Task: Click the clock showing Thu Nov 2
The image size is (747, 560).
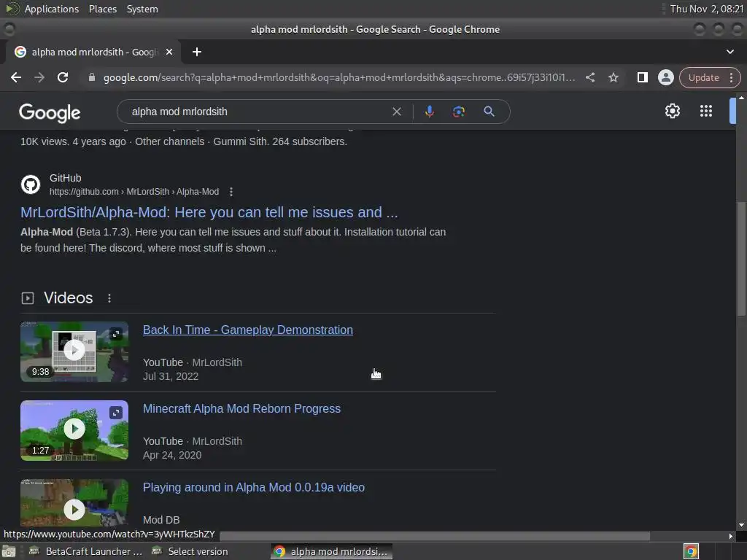Action: click(x=707, y=9)
